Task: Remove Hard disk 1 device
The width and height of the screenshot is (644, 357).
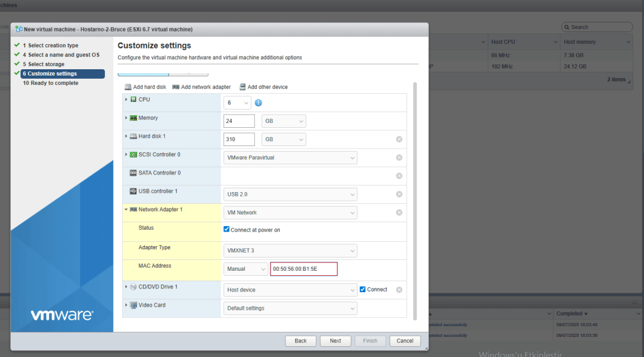Action: coord(399,139)
